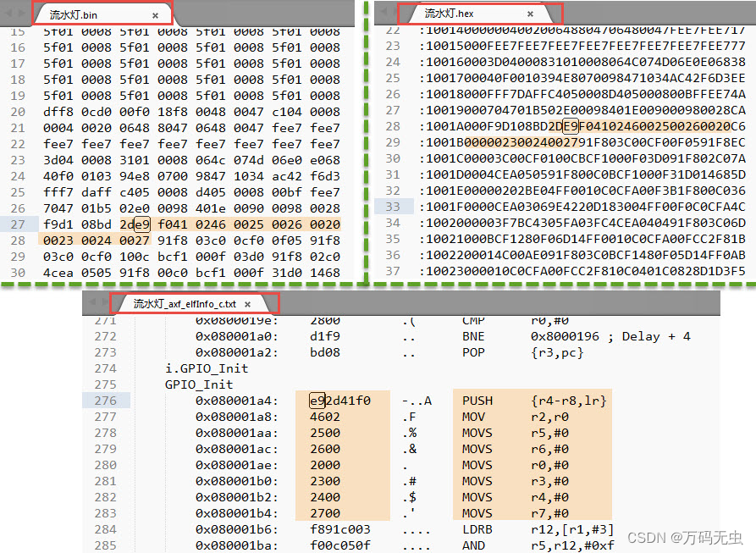Click line number 20 in the bin pane gutter
This screenshot has width=756, height=553.
point(18,112)
